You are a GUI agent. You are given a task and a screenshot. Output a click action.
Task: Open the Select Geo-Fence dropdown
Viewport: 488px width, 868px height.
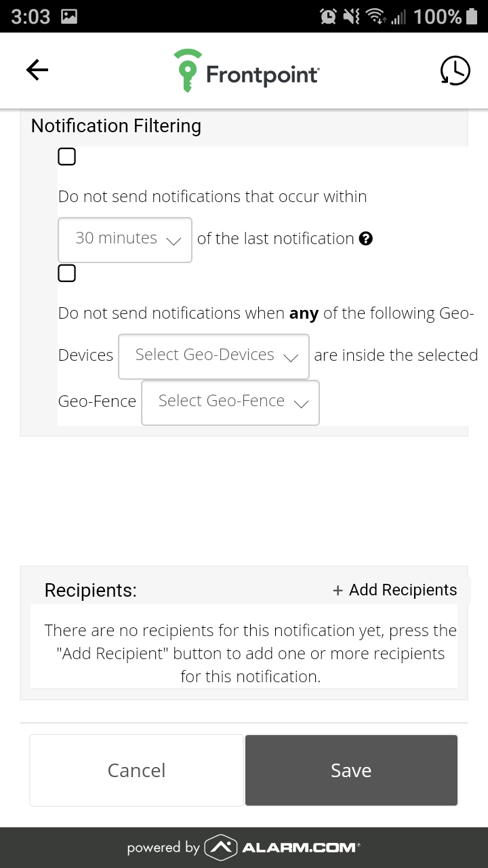point(230,403)
